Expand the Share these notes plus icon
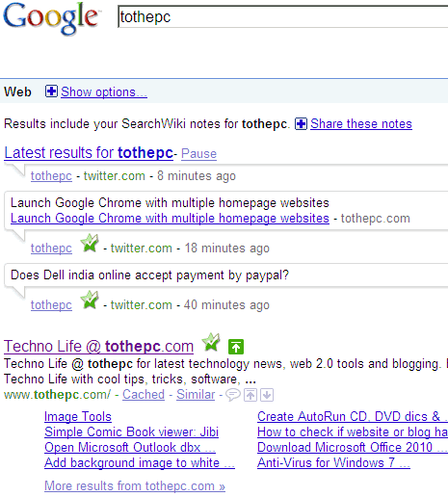 coord(301,123)
